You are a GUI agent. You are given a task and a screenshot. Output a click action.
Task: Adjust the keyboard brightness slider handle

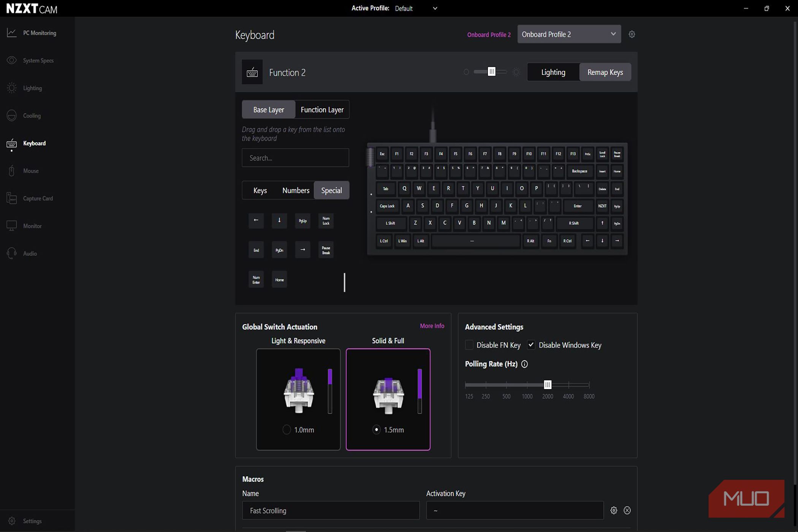491,72
